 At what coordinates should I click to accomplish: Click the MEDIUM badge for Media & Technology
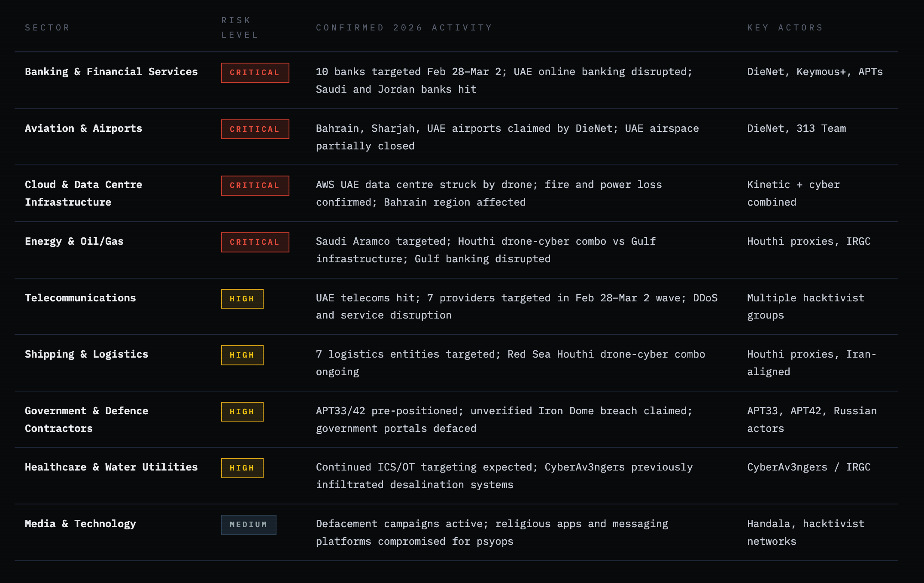point(249,525)
